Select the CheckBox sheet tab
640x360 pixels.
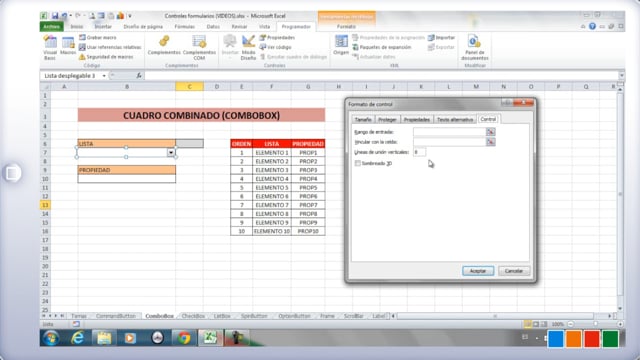pyautogui.click(x=193, y=316)
